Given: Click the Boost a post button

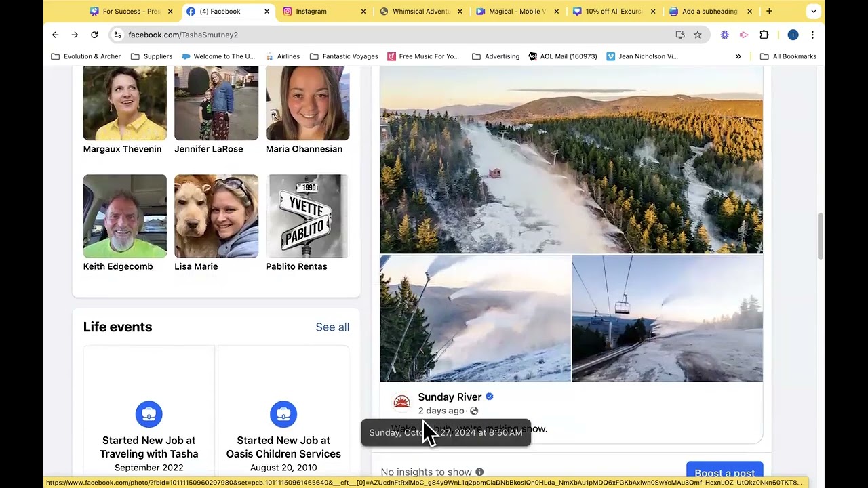Looking at the screenshot, I should click(x=725, y=472).
